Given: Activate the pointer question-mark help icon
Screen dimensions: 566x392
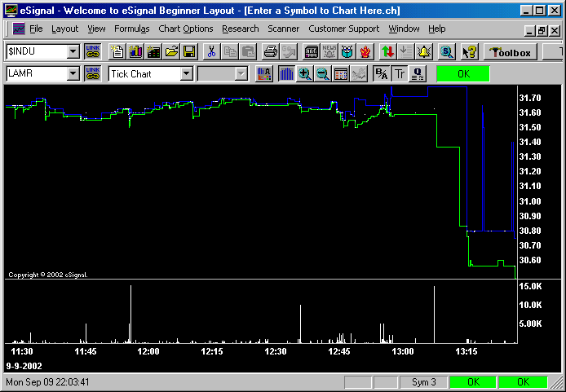Looking at the screenshot, I should pyautogui.click(x=469, y=51).
